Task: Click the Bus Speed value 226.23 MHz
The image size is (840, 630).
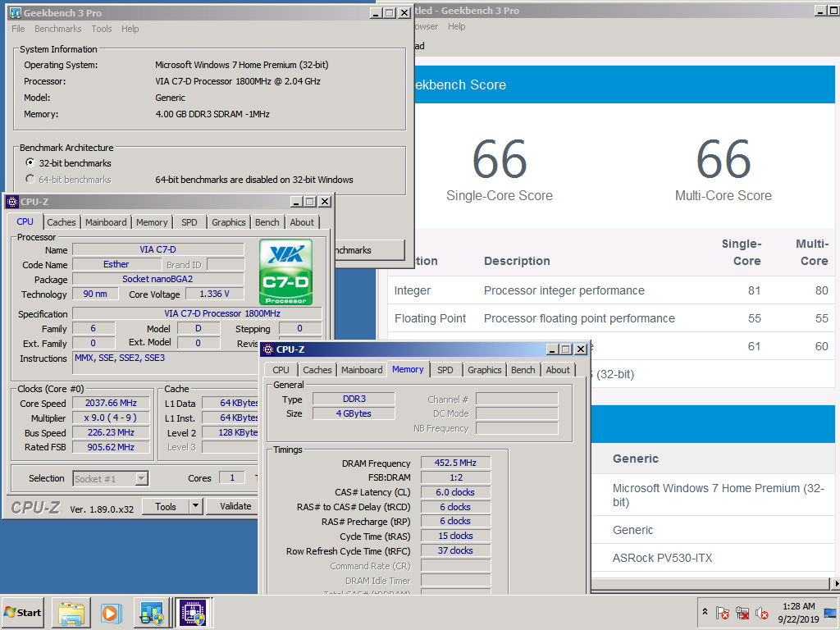Action: click(111, 432)
